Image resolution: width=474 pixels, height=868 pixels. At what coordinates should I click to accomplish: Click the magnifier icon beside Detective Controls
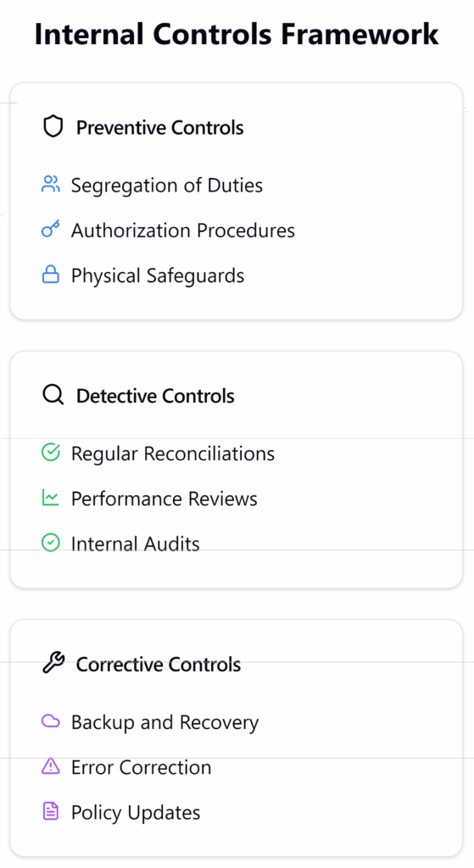(53, 395)
